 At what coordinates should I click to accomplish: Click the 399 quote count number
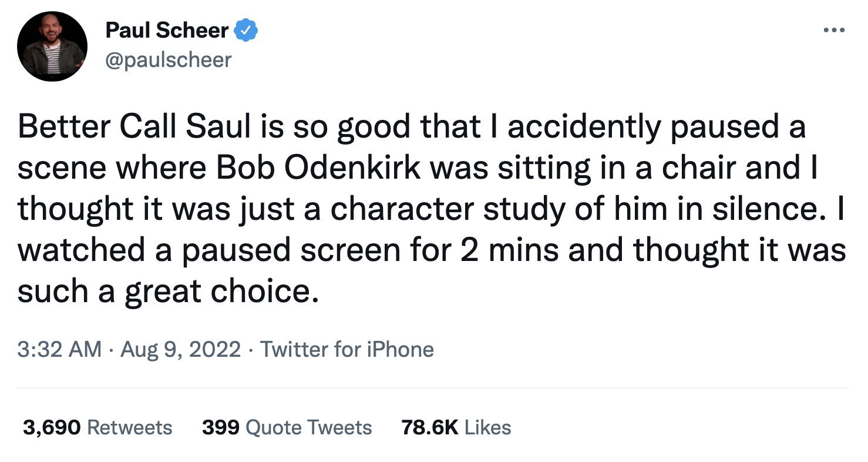[x=220, y=427]
